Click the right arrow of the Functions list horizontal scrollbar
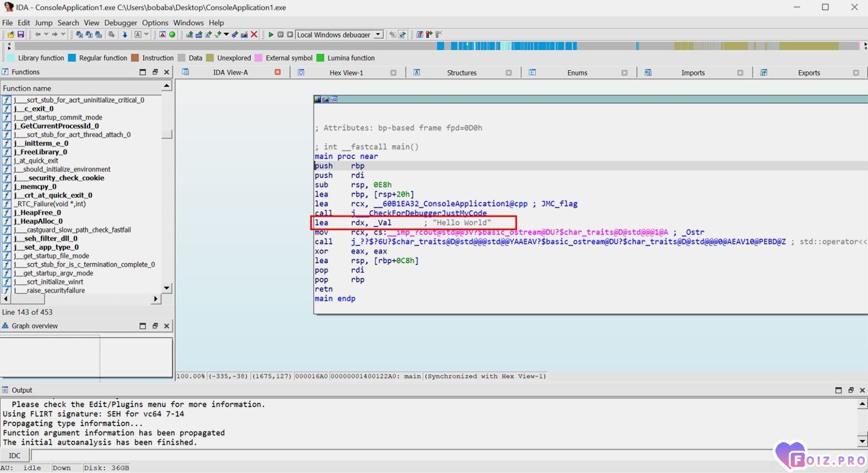 pyautogui.click(x=156, y=299)
